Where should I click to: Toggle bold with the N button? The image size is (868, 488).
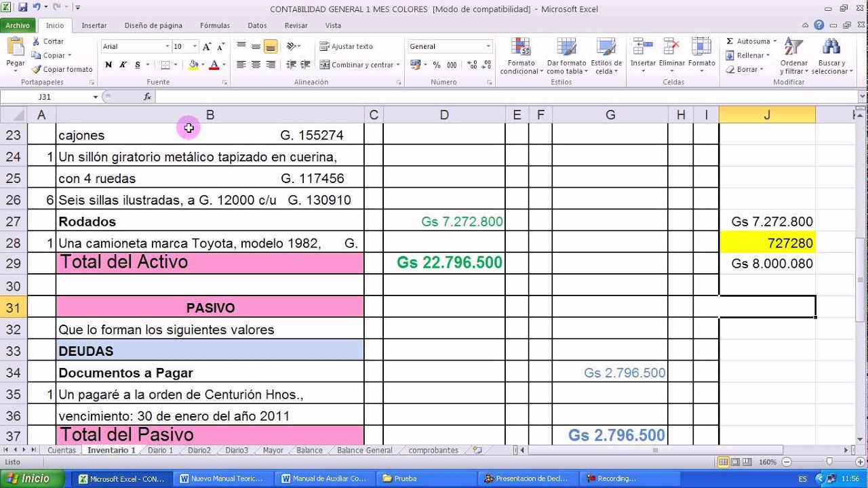(108, 65)
